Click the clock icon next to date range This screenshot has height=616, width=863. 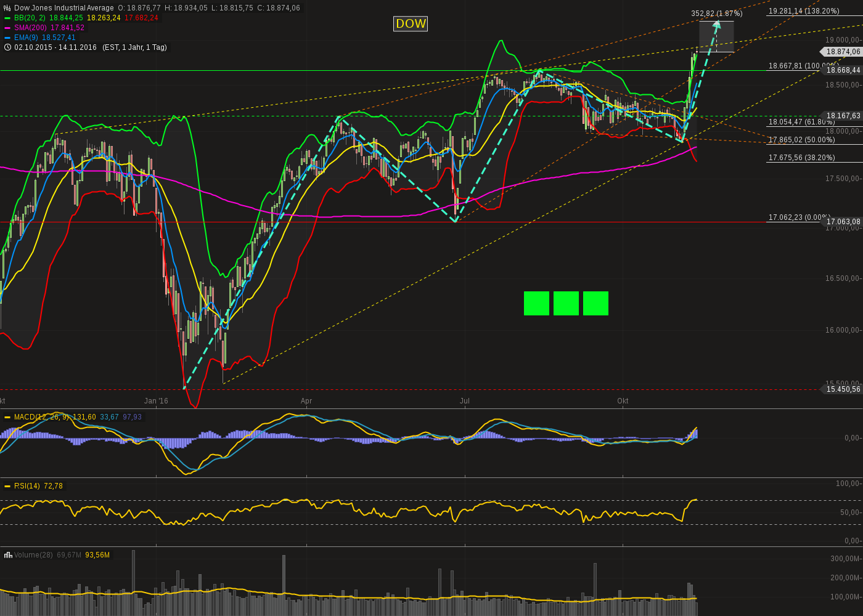(7, 47)
